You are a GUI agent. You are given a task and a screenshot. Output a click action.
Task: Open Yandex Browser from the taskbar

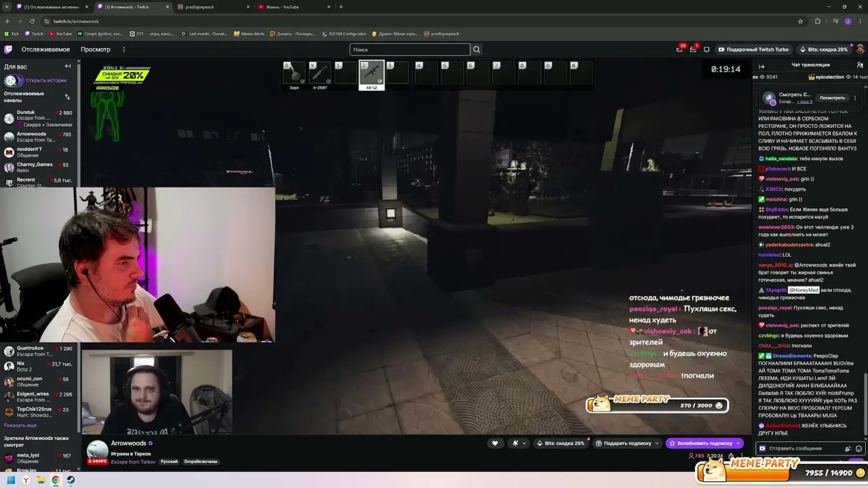point(26,481)
